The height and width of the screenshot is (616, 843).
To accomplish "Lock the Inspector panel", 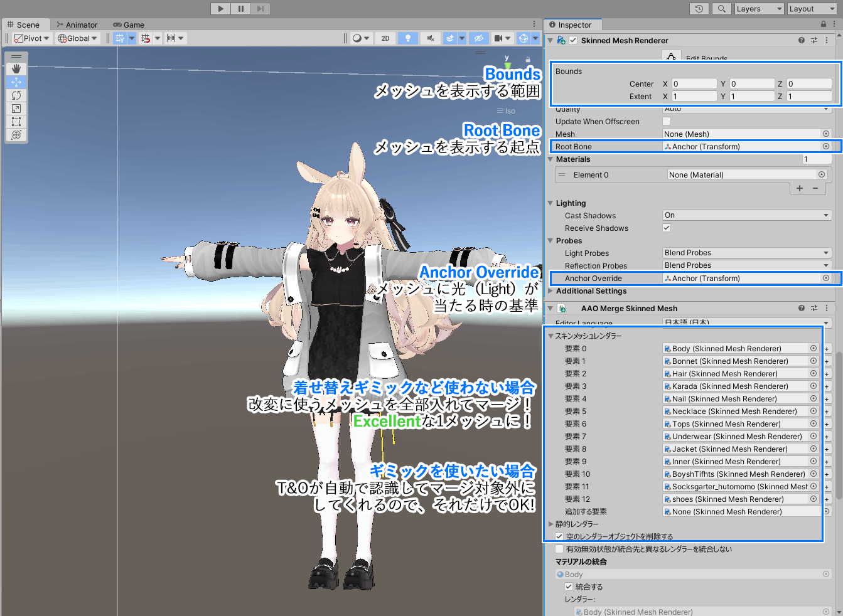I will [824, 24].
